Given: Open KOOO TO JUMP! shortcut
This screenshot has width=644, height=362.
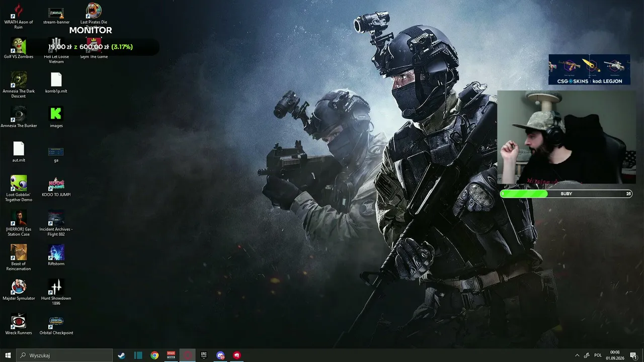Looking at the screenshot, I should tap(56, 187).
